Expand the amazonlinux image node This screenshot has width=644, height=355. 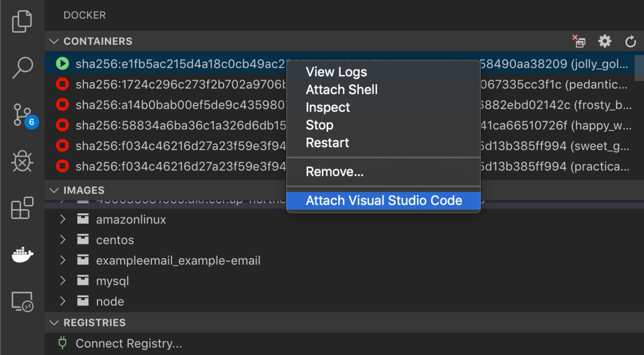click(x=63, y=219)
